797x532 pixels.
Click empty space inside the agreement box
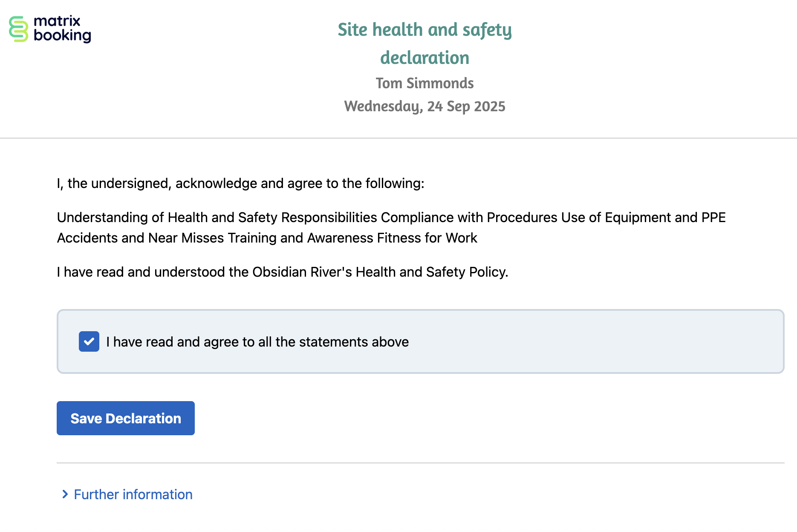(597, 341)
